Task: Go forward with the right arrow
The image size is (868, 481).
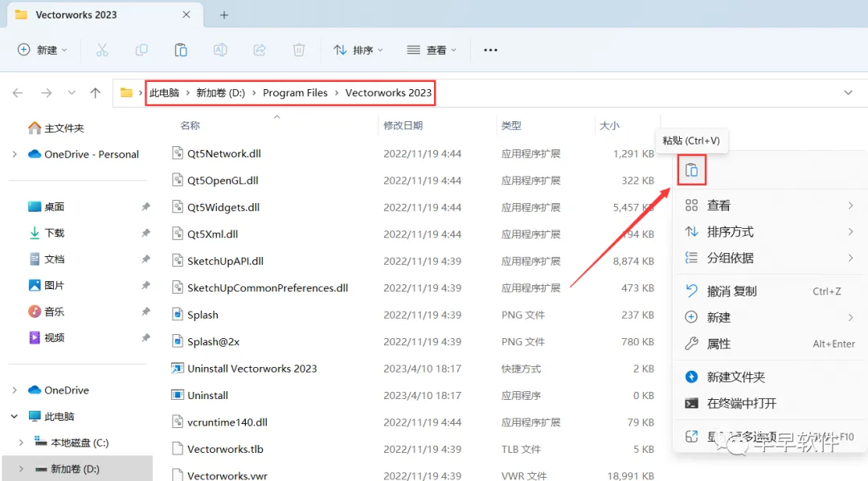Action: [47, 93]
